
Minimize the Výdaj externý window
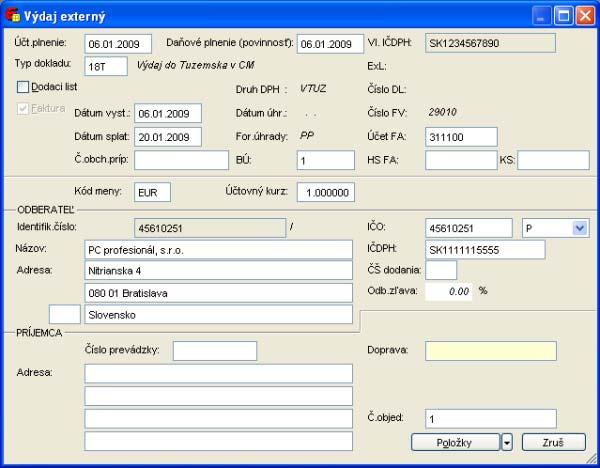(x=541, y=16)
